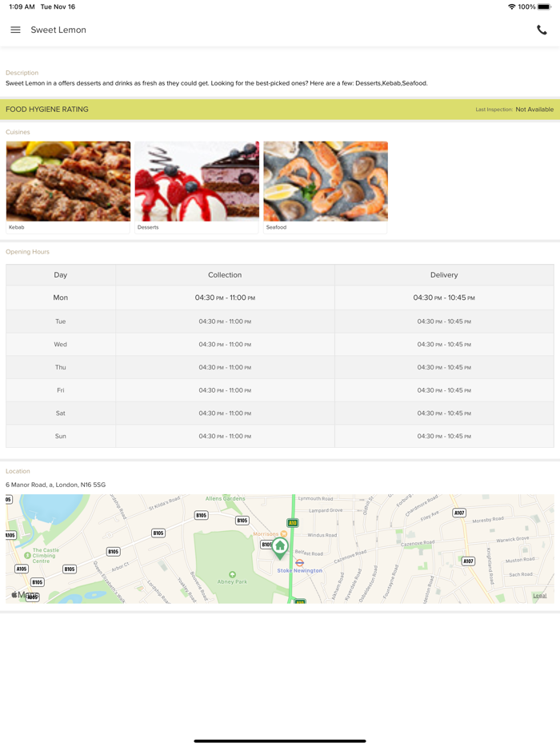This screenshot has width=560, height=747.
Task: Open the Seafood cuisine image
Action: point(326,181)
